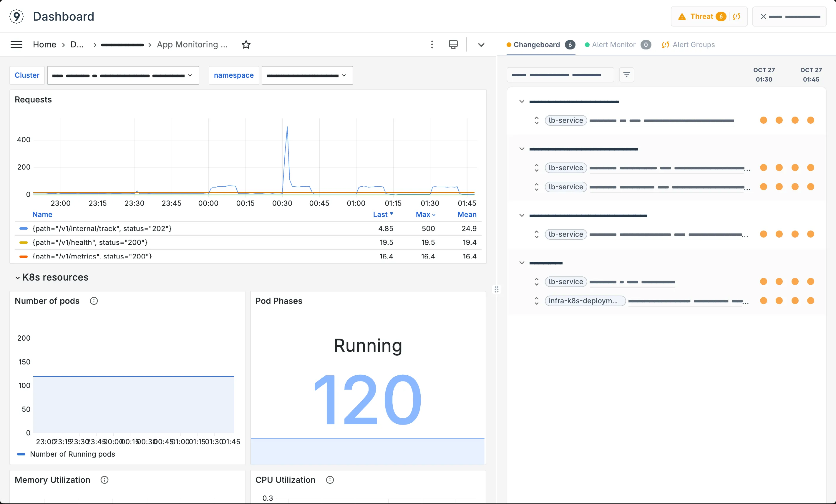Viewport: 836px width, 504px height.
Task: Toggle the /v1/health series swatch
Action: [x=24, y=243]
